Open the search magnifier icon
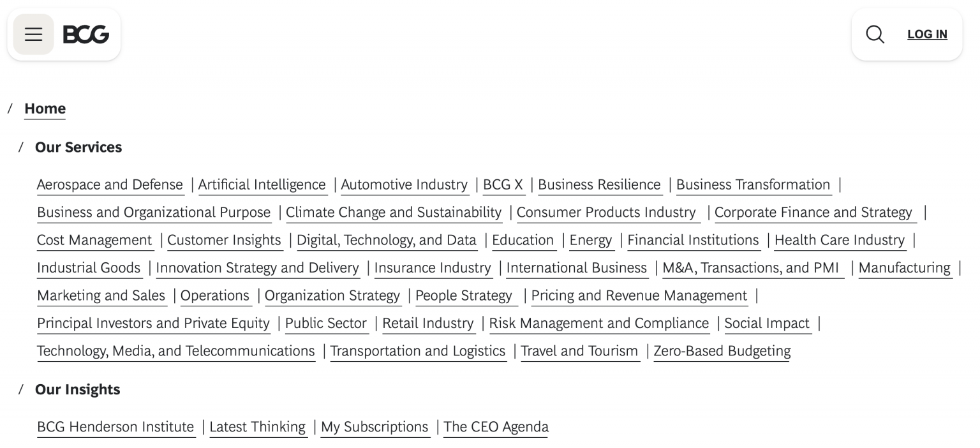The width and height of the screenshot is (980, 448). (875, 34)
